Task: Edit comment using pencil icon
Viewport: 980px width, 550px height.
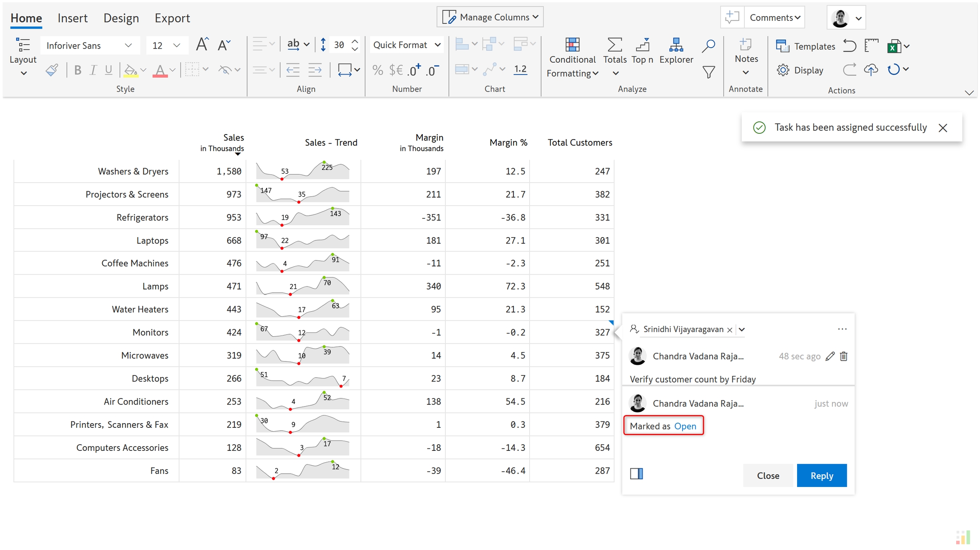Action: click(x=830, y=356)
